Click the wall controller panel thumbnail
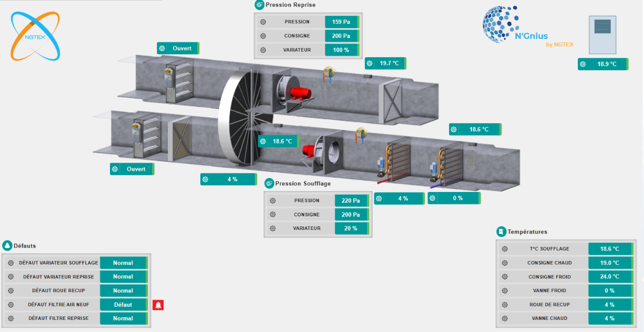This screenshot has height=332, width=644. 603,34
